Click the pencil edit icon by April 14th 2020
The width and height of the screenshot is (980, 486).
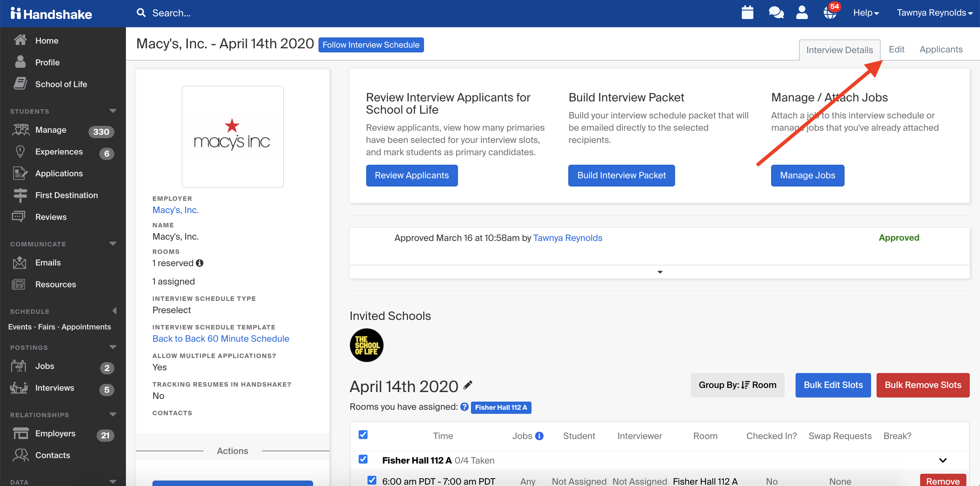point(468,385)
